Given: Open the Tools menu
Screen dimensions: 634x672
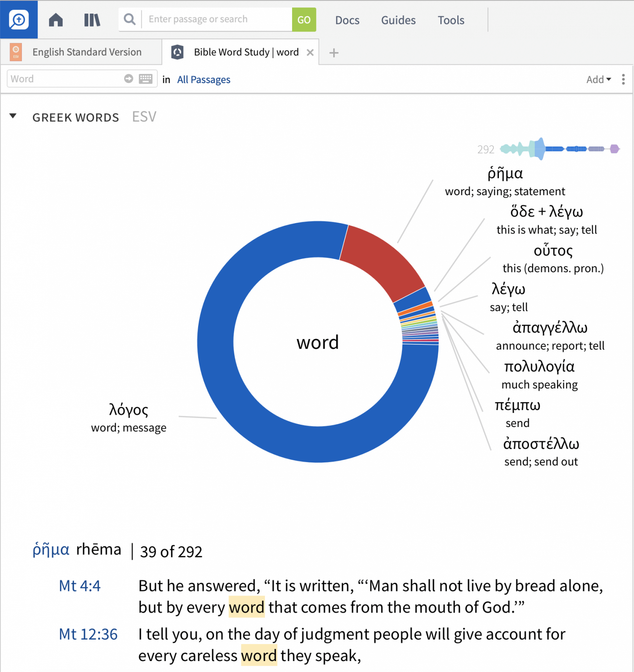Looking at the screenshot, I should tap(450, 20).
